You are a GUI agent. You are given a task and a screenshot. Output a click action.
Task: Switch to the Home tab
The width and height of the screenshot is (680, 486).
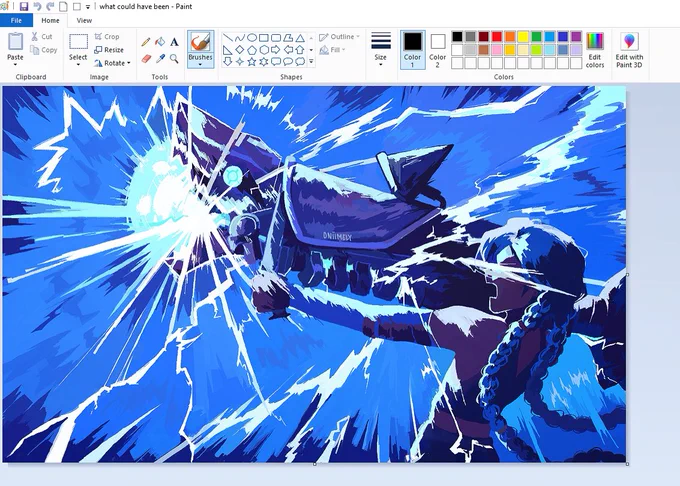click(x=50, y=20)
